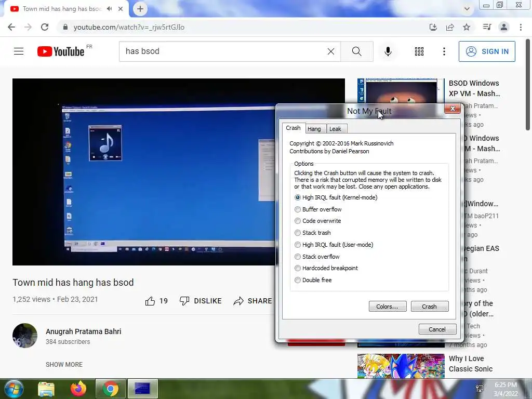Screen dimensions: 532x399
Task: Bookmark this page with the star icon
Action: click(x=467, y=27)
